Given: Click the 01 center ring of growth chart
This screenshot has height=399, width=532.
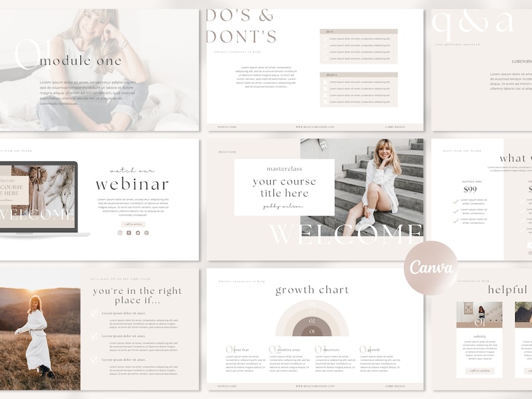Looking at the screenshot, I should click(x=312, y=331).
